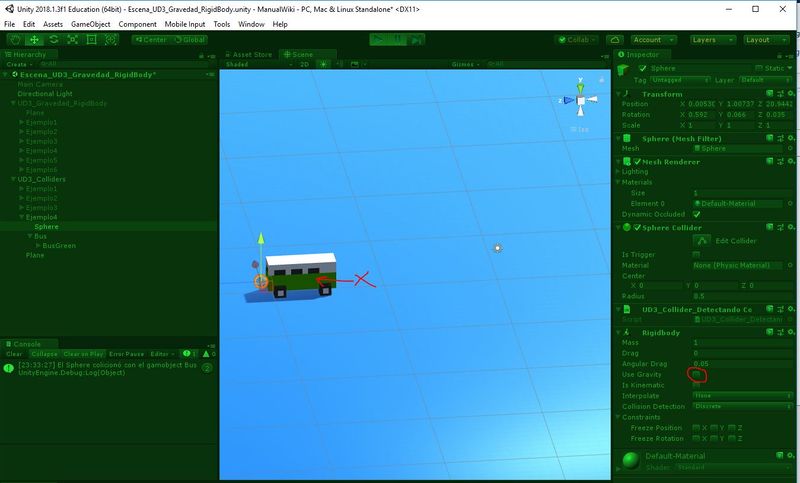Open the GameObject menu
This screenshot has width=800, height=483.
[x=90, y=24]
